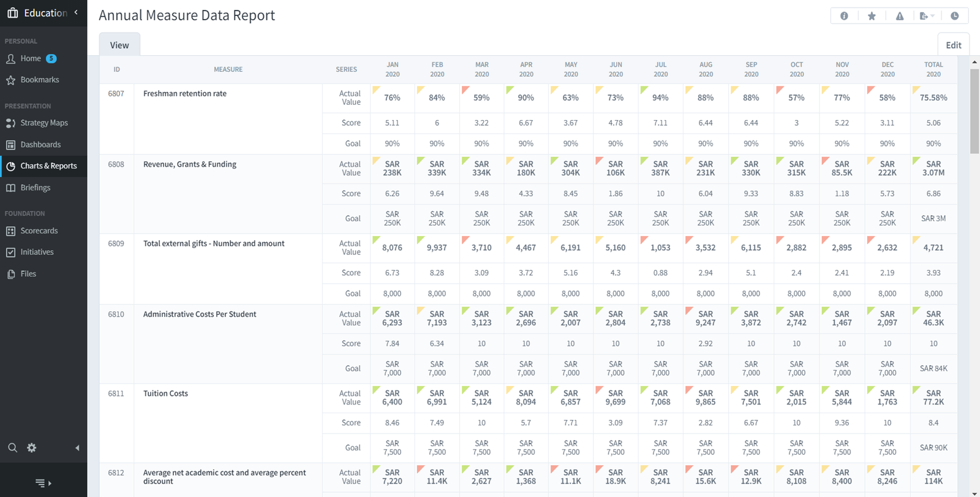The width and height of the screenshot is (980, 497).
Task: Open the clock history icon
Action: coord(954,16)
